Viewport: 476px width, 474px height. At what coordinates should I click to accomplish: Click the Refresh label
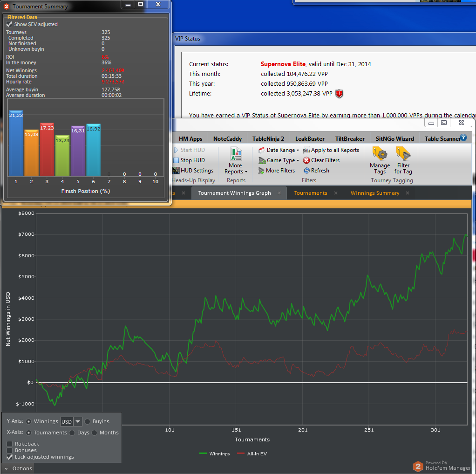320,171
